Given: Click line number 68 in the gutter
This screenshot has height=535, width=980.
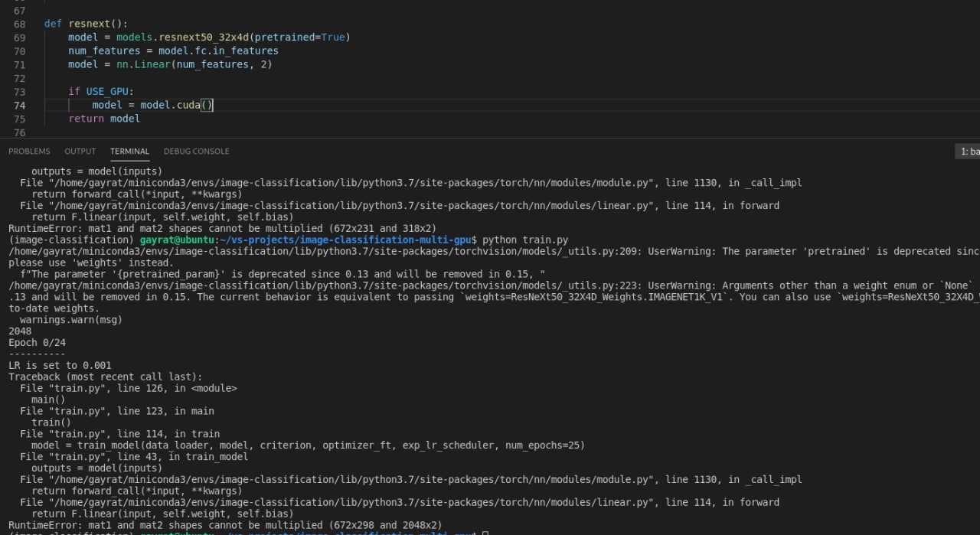Looking at the screenshot, I should pos(19,24).
